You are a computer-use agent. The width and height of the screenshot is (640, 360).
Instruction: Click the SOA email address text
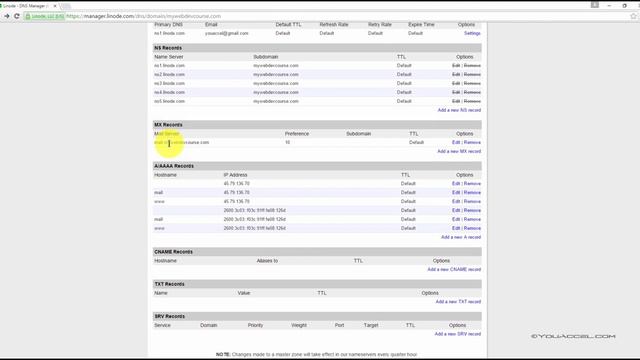click(227, 33)
